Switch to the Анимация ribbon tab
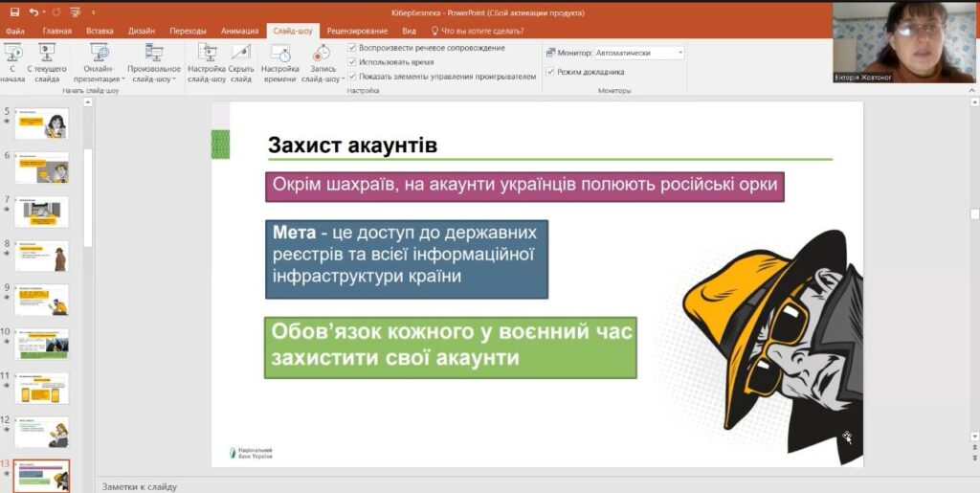The height and width of the screenshot is (493, 980). (x=239, y=31)
